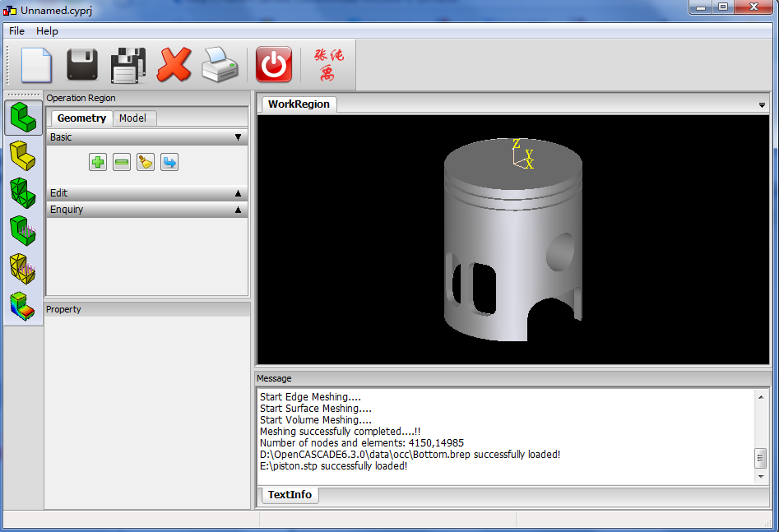Screen dimensions: 779x532
Task: Click the Message panel scroll down arrow
Action: (x=761, y=477)
